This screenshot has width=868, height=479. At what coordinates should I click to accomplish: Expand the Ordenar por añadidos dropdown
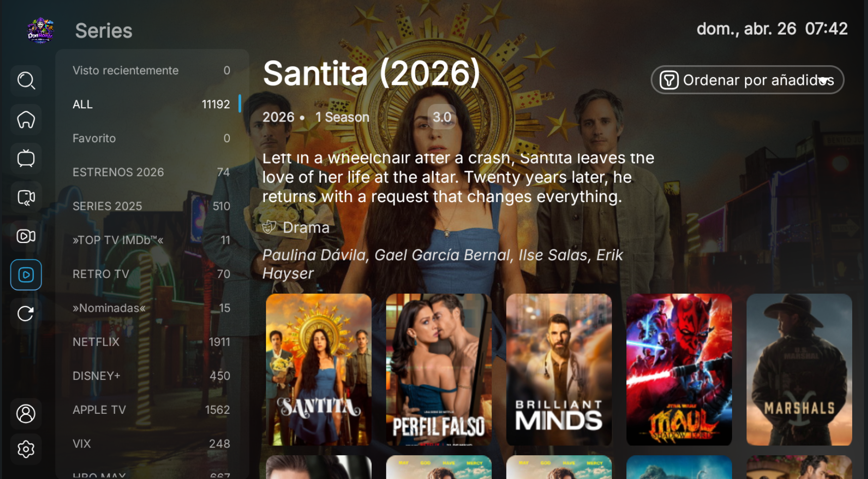click(x=747, y=80)
